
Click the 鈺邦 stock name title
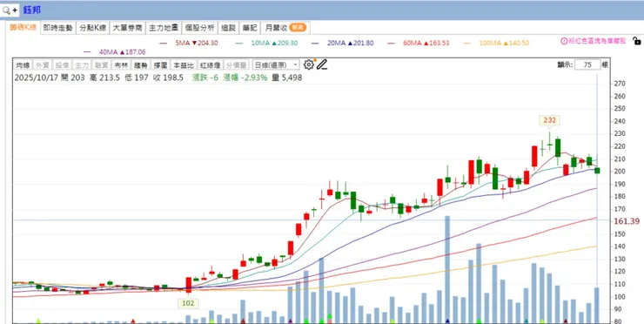[31, 10]
